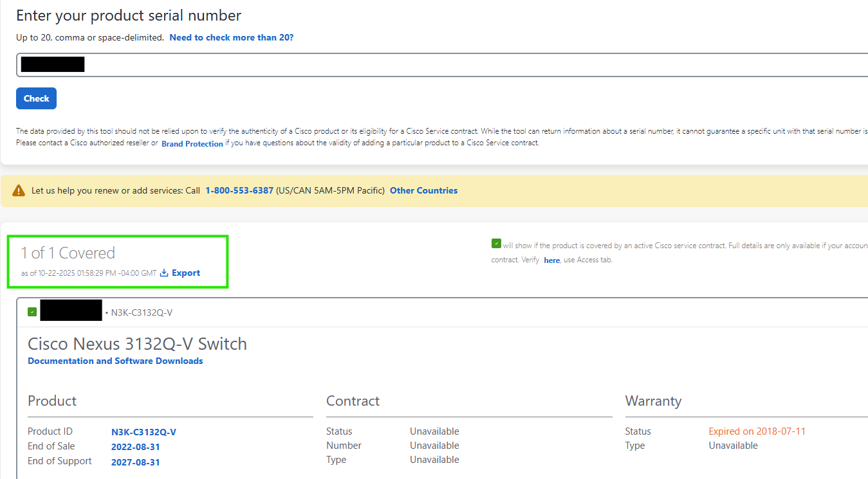Click the End of Support date 2027-08-31
The image size is (868, 479).
click(x=136, y=462)
